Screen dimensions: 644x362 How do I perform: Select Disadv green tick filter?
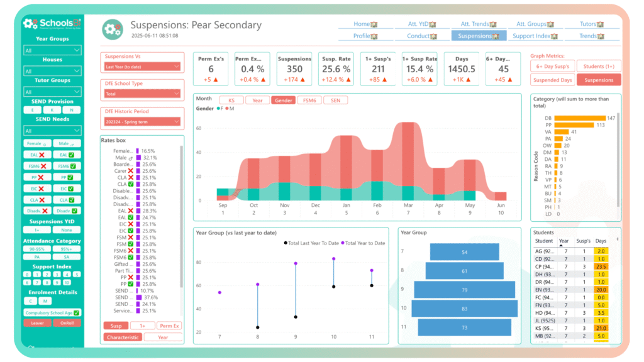point(67,211)
